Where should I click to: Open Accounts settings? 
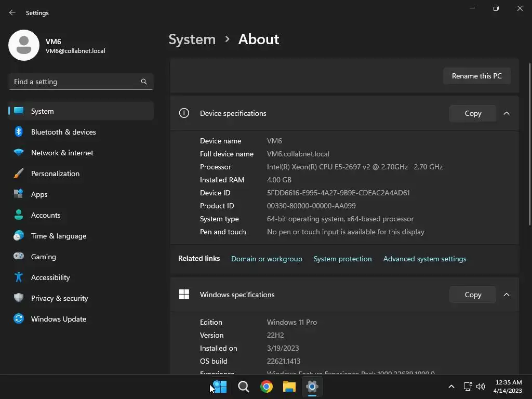coord(81,215)
